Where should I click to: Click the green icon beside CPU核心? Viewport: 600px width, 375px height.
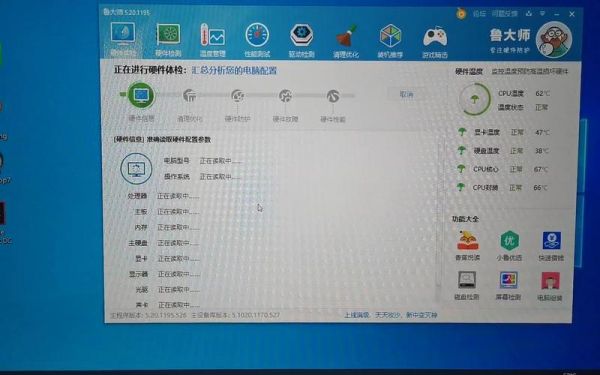(461, 169)
